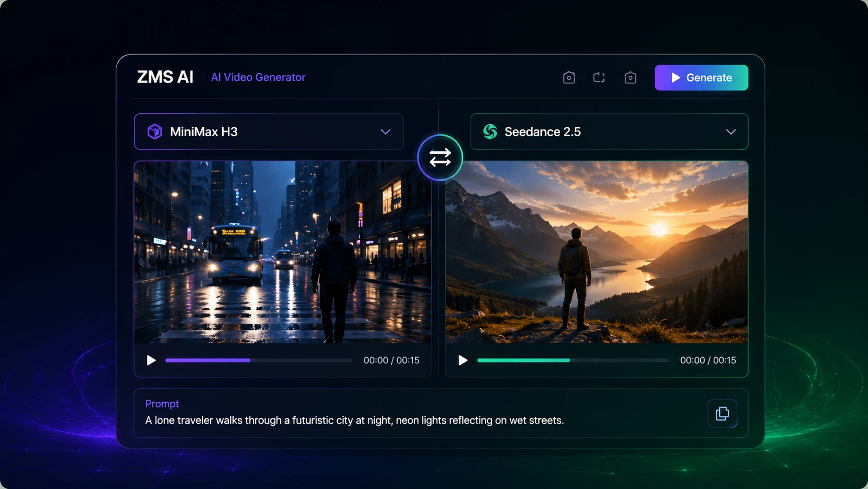Viewport: 868px width, 489px height.
Task: Click the MiniMax cube logo icon
Action: pyautogui.click(x=155, y=131)
